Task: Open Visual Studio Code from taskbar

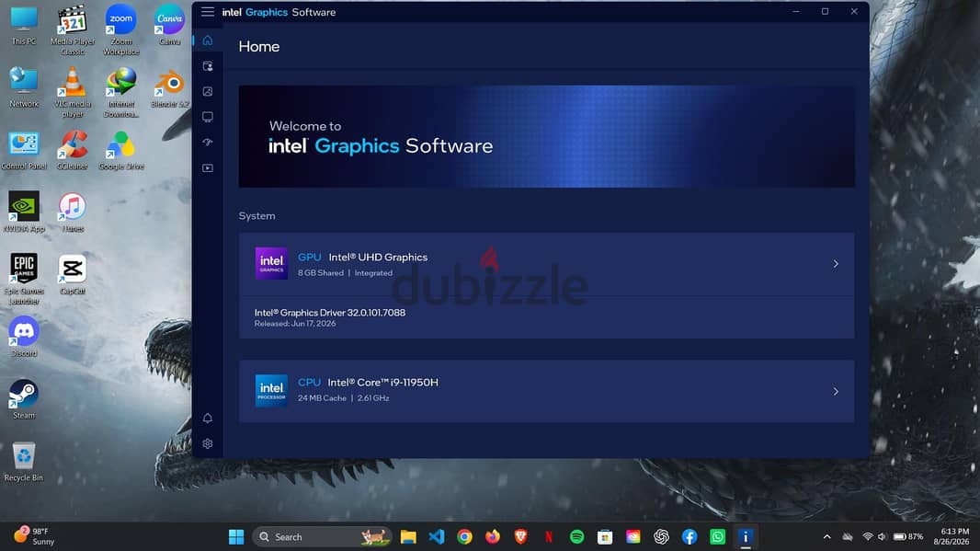Action: 437,536
